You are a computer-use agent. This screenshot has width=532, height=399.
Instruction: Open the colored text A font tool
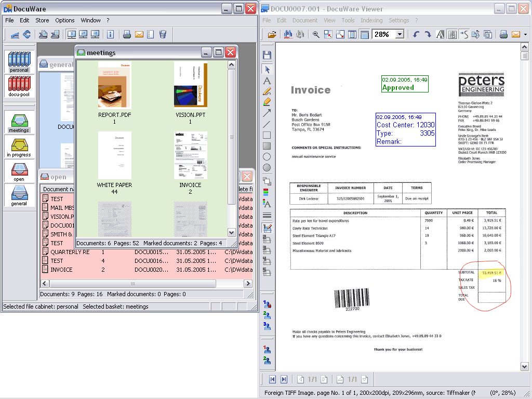267,204
